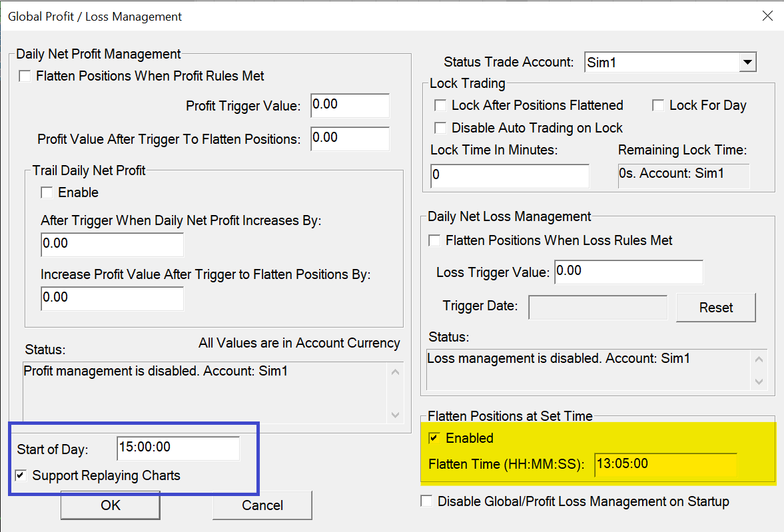Select the Flatten Time field

coord(665,464)
